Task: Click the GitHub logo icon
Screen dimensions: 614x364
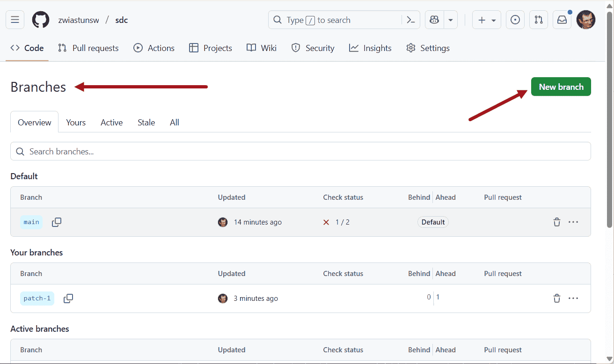Action: (x=41, y=20)
